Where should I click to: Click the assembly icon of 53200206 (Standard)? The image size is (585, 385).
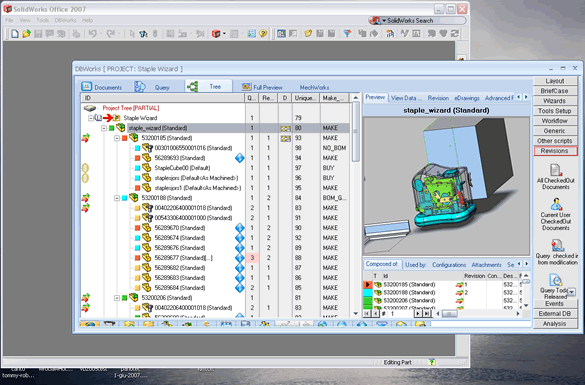pos(134,298)
